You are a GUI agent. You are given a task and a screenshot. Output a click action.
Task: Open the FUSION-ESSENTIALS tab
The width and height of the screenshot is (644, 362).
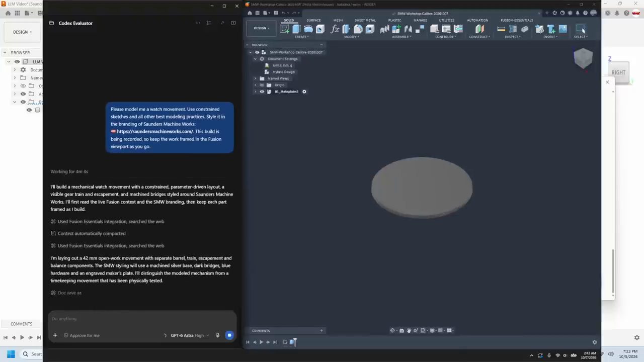(517, 20)
